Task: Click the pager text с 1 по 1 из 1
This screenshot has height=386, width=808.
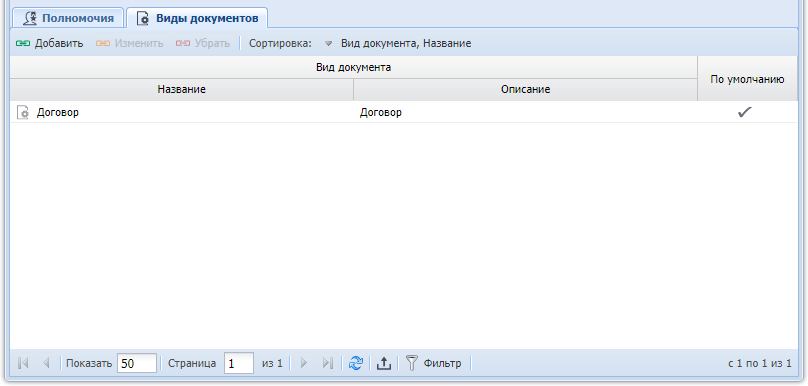Action: [x=760, y=363]
